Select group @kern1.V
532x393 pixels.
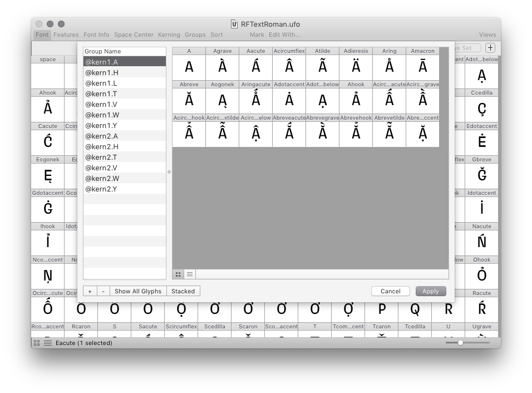pyautogui.click(x=125, y=104)
